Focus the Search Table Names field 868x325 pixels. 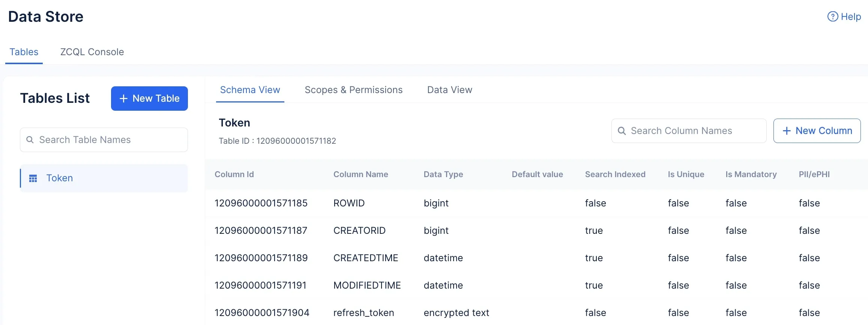pyautogui.click(x=109, y=140)
